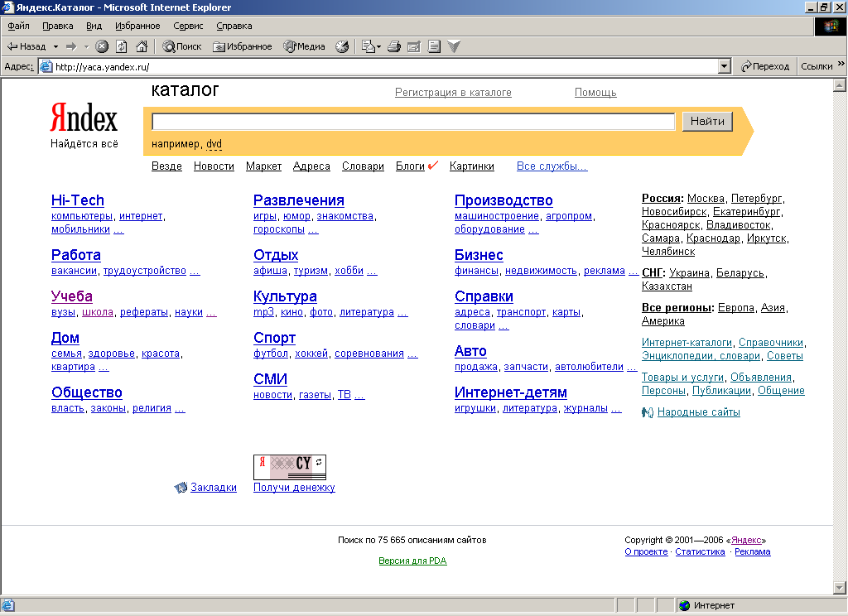This screenshot has width=848, height=616.
Task: Follow the Регистрация в каталоге link
Action: pyautogui.click(x=453, y=93)
